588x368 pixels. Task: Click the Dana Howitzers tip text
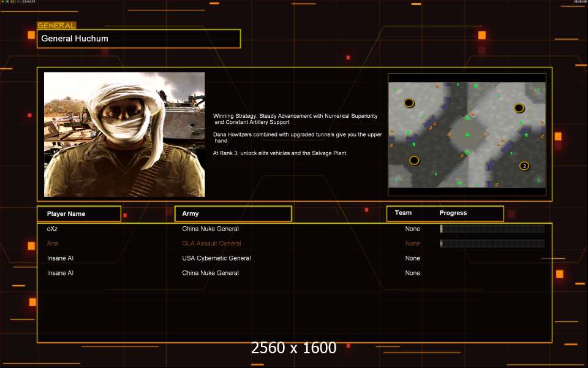(298, 137)
